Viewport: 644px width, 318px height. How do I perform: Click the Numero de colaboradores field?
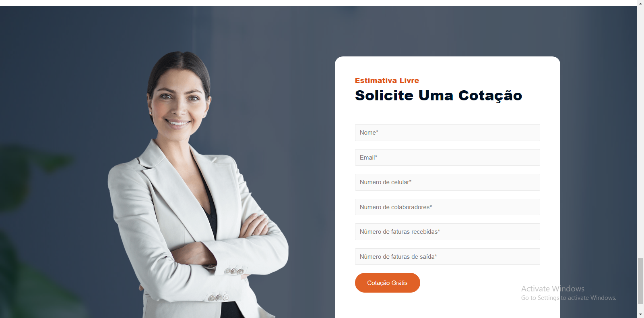[x=447, y=207]
